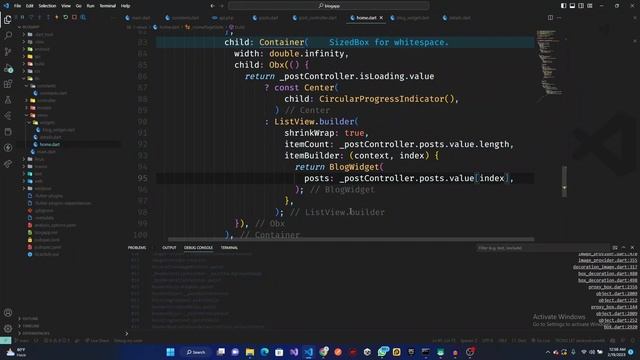
Task: Switch to the main.dart editor tab
Action: [138, 18]
